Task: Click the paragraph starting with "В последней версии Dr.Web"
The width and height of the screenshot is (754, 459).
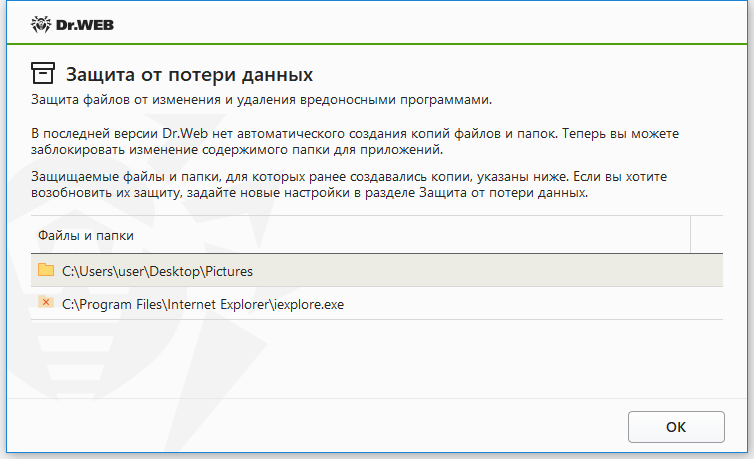Action: (x=355, y=141)
